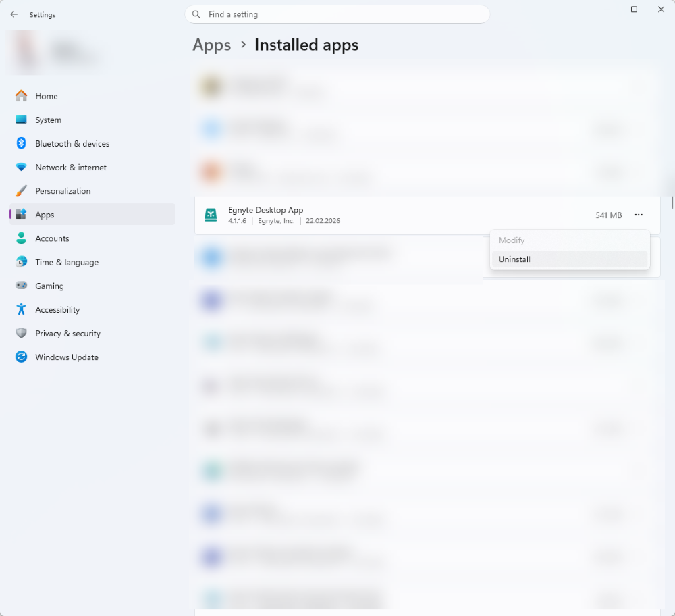Click the search magnifier icon
The image size is (675, 616).
tap(196, 14)
